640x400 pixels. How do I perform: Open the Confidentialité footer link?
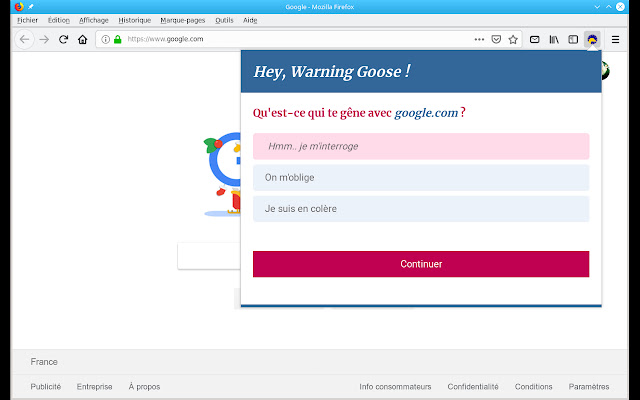(x=473, y=387)
